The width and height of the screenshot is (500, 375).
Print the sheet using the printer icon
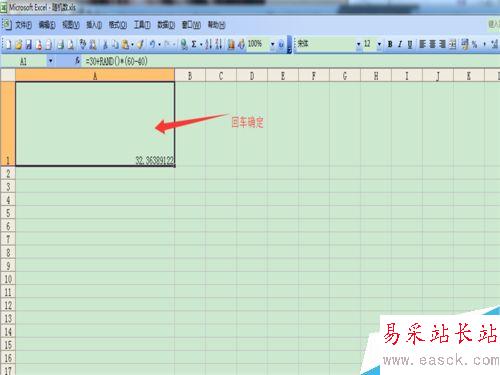[x=60, y=44]
